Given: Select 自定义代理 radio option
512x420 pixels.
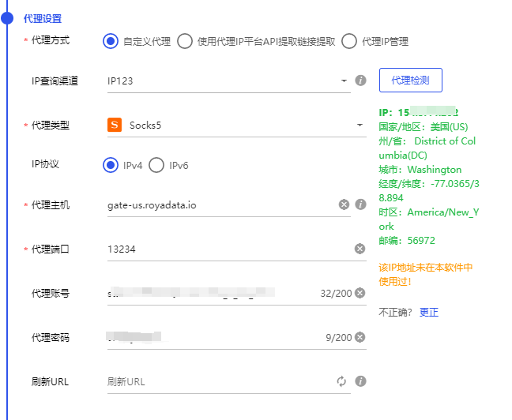Looking at the screenshot, I should point(110,42).
